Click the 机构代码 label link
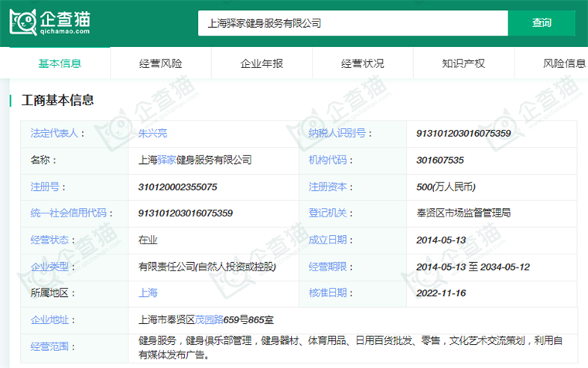588x368 pixels. (x=328, y=160)
